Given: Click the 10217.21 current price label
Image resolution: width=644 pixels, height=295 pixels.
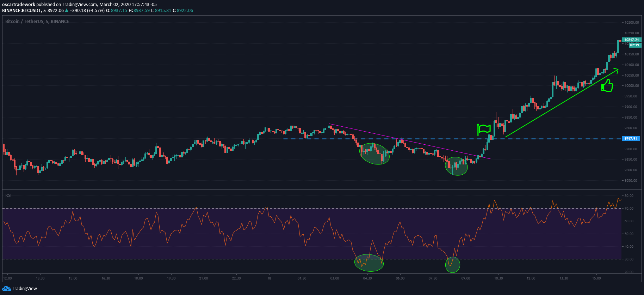Looking at the screenshot, I should tap(631, 40).
